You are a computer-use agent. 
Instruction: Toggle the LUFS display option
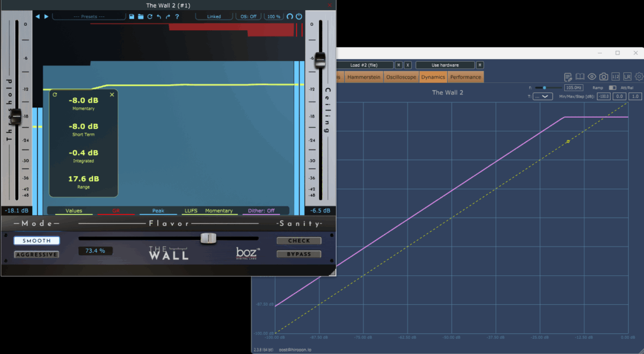point(191,211)
